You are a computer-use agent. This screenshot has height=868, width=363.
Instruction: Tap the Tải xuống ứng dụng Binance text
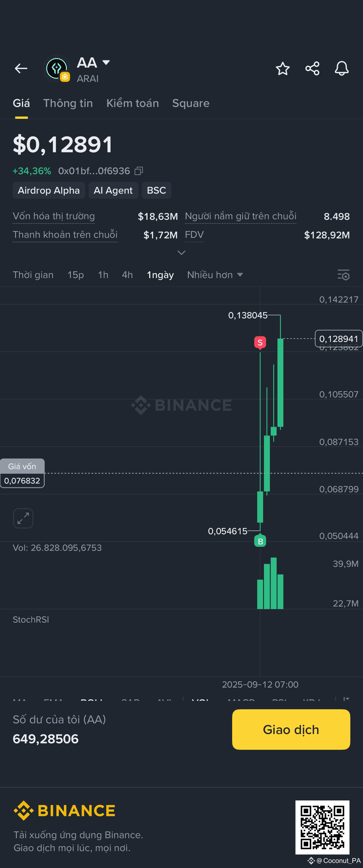point(78,835)
